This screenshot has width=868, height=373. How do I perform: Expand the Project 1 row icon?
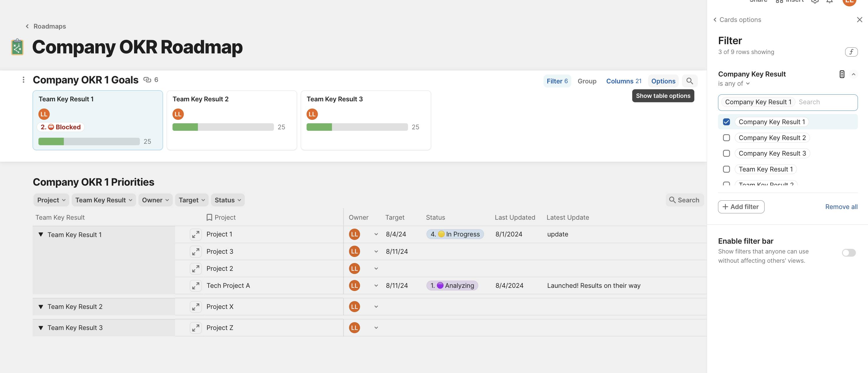click(x=195, y=235)
